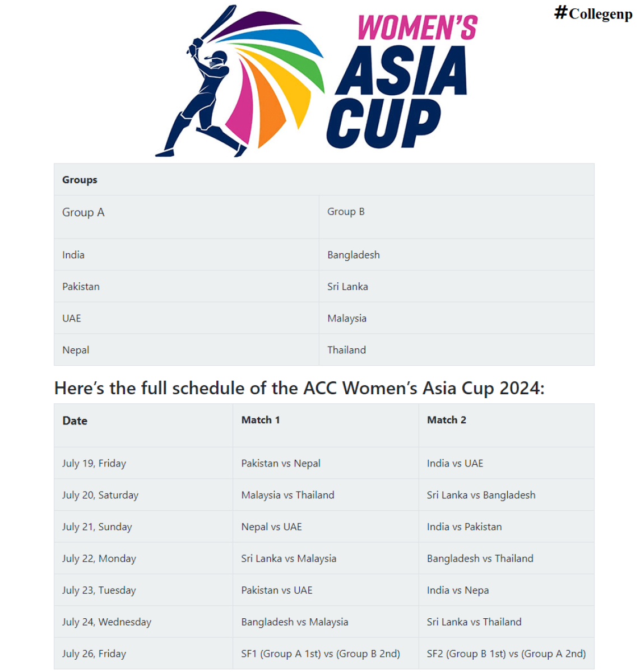Click the Thailand entry in Group B

coord(346,350)
